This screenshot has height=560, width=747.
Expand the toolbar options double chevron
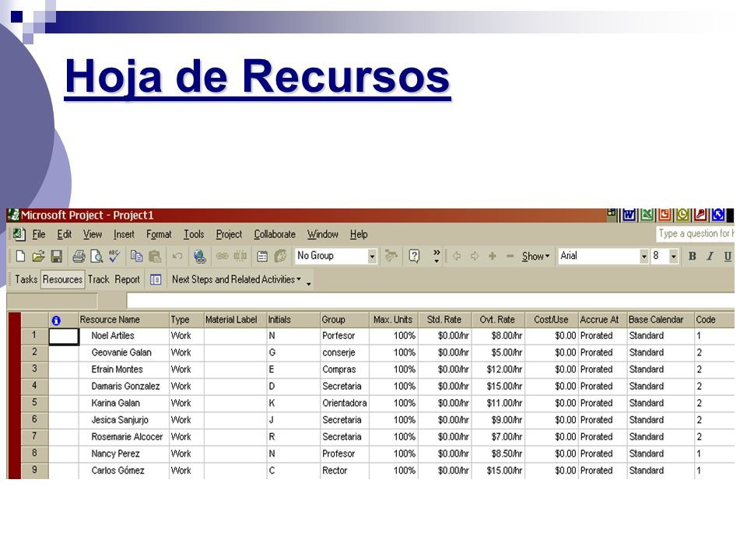(437, 256)
